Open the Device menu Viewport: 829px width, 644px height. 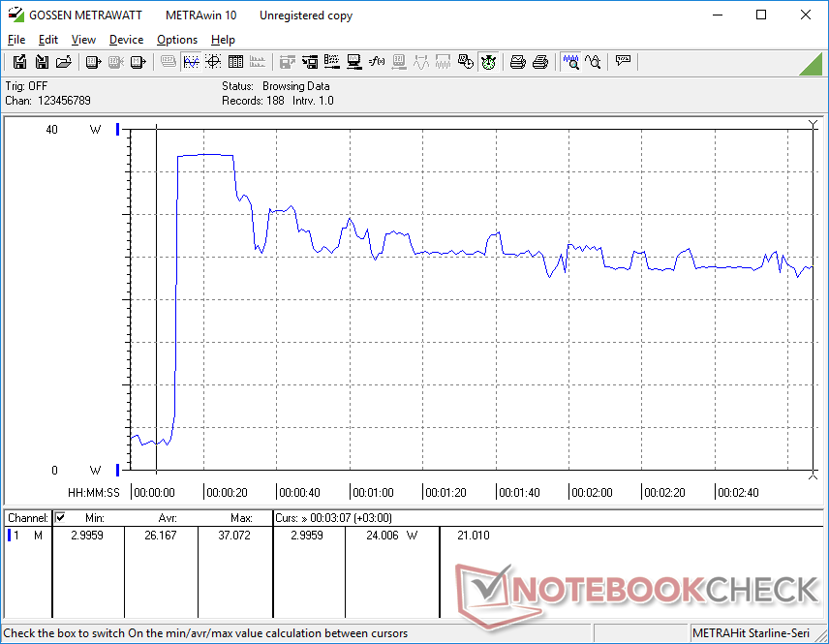coord(126,40)
